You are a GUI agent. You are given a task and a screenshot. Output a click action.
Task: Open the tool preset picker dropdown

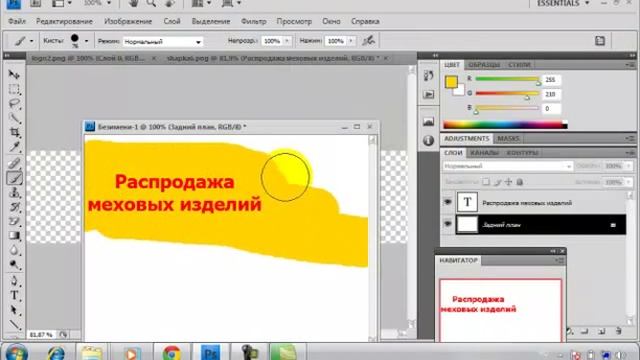pyautogui.click(x=31, y=41)
